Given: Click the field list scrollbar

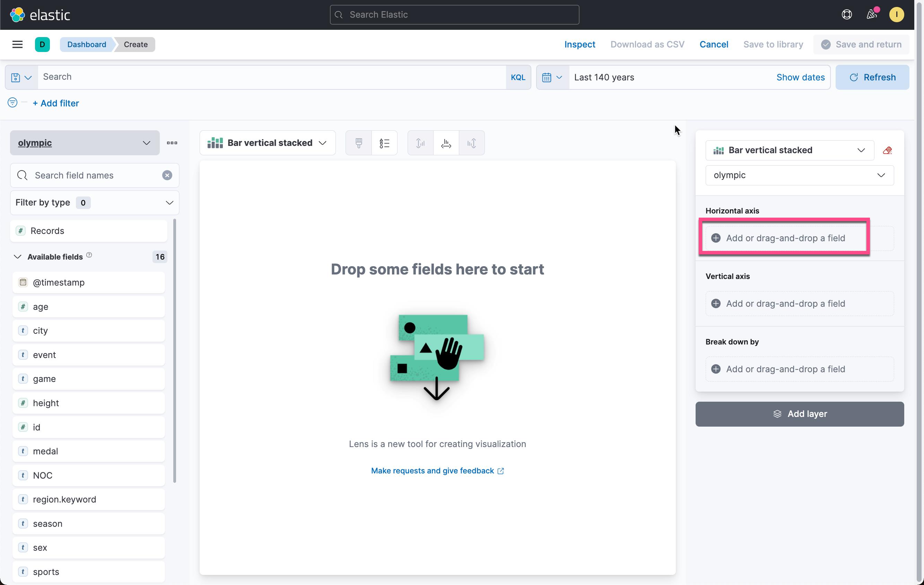Looking at the screenshot, I should [x=175, y=351].
